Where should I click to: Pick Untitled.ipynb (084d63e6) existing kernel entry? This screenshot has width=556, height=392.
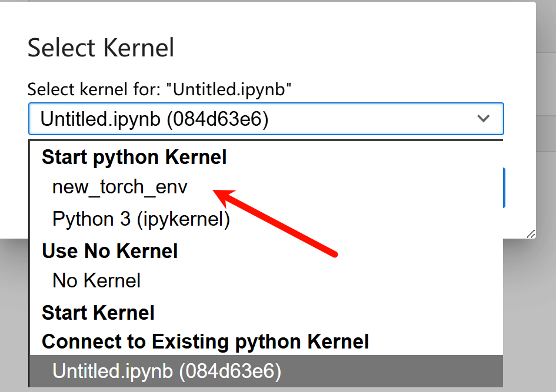tap(266, 371)
